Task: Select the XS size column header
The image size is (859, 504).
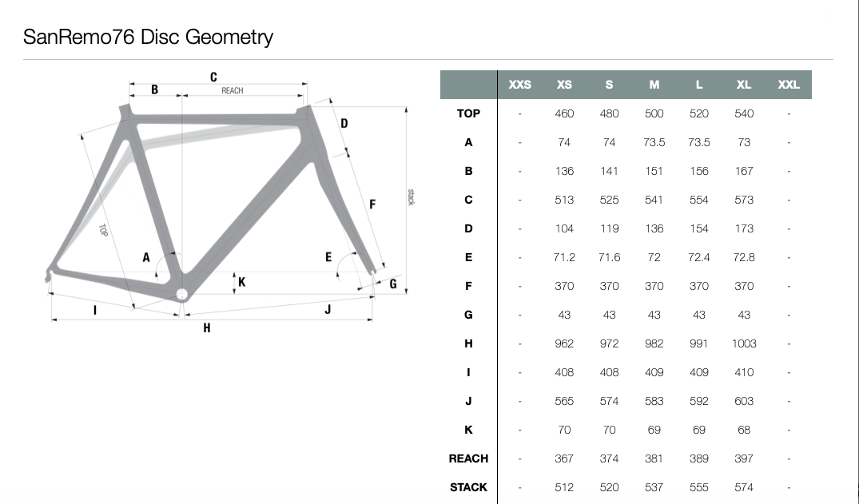Action: pos(564,85)
